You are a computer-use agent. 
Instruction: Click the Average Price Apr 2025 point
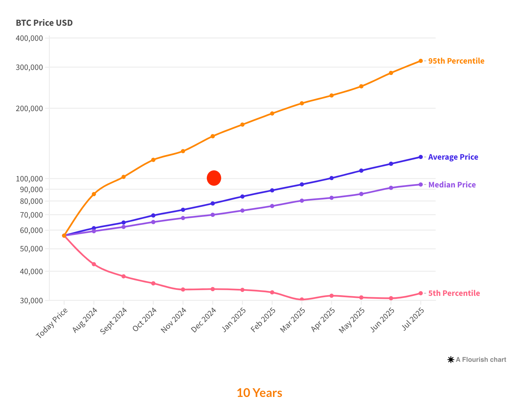pos(332,178)
